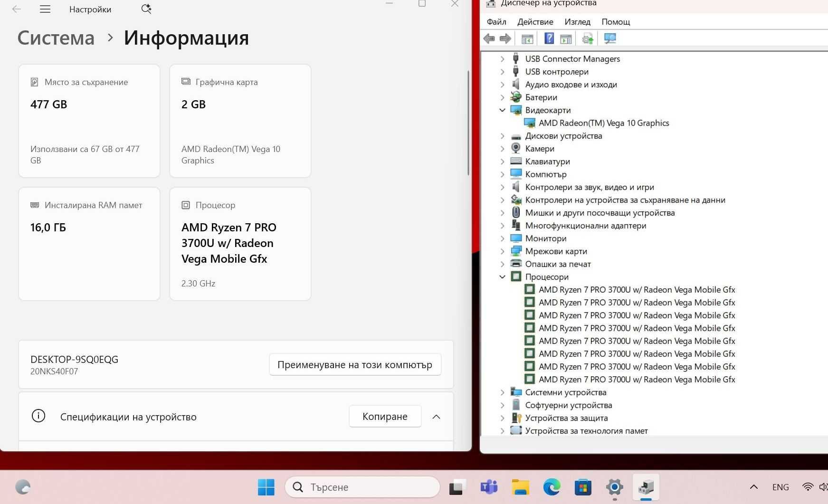Image resolution: width=828 pixels, height=504 pixels.
Task: Open the Settings hamburger navigation menu
Action: [x=45, y=9]
